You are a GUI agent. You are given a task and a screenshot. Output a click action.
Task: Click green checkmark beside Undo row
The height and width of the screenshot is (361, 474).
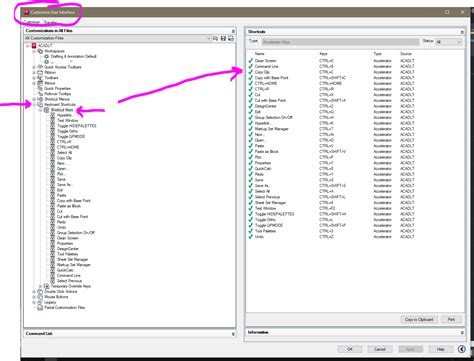250,236
